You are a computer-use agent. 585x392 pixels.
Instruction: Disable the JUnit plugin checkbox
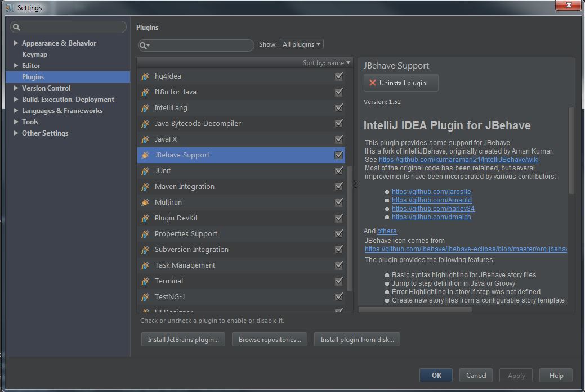pos(339,170)
